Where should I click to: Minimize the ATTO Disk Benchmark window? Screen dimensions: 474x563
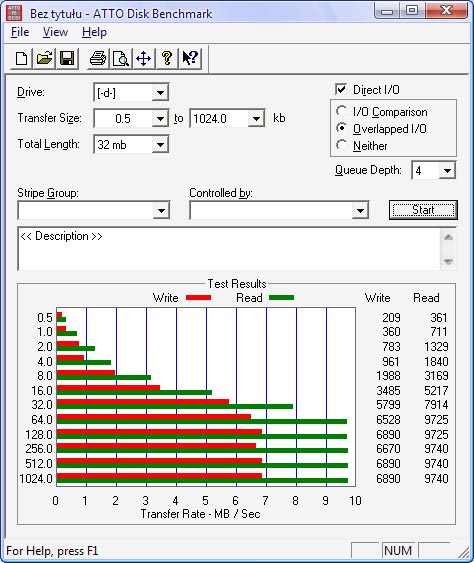(x=387, y=10)
